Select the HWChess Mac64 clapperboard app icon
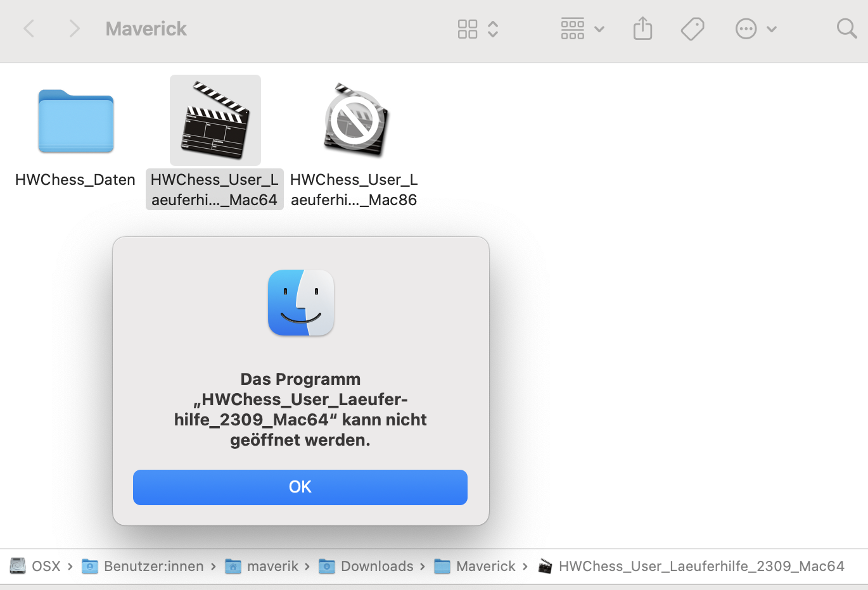Viewport: 868px width, 590px height. coord(215,120)
